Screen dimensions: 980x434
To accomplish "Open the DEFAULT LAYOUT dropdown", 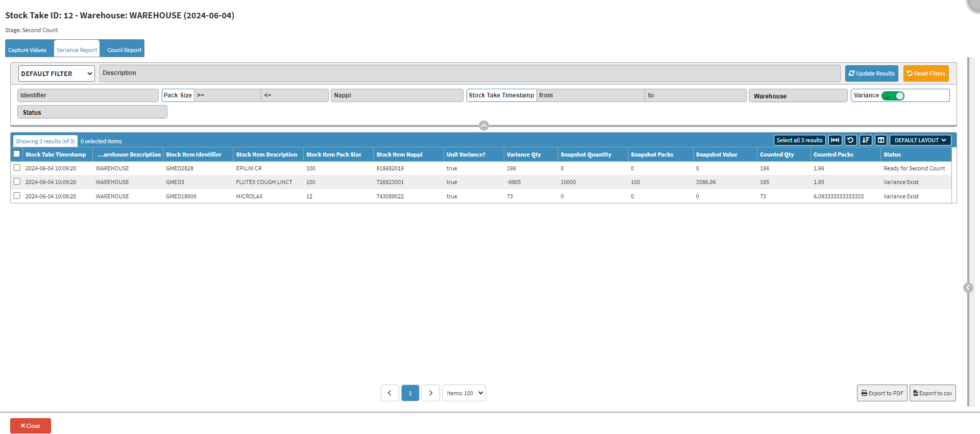I will click(920, 140).
